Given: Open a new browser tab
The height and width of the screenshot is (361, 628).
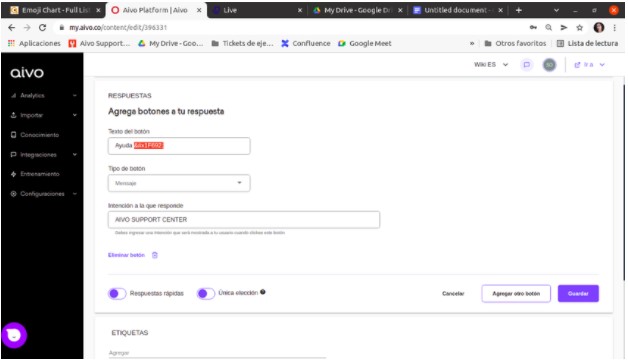Looking at the screenshot, I should (519, 10).
